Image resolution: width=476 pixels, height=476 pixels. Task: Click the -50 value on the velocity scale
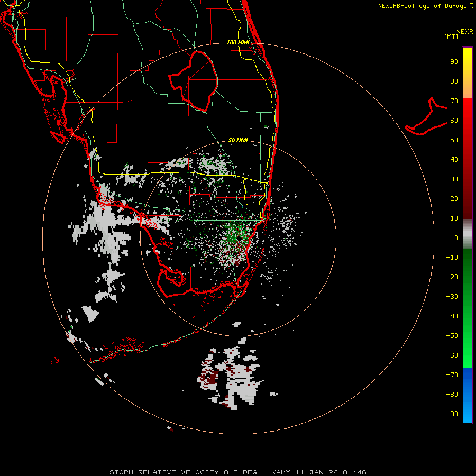[452, 336]
